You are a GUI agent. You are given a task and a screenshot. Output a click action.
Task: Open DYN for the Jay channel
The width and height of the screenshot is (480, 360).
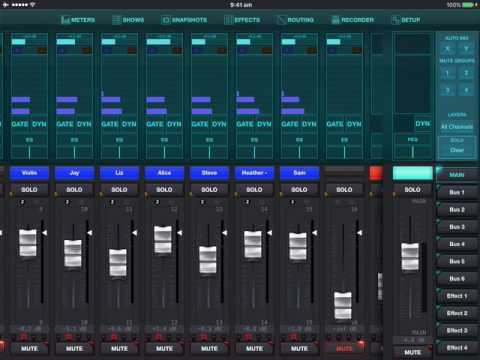(84, 124)
